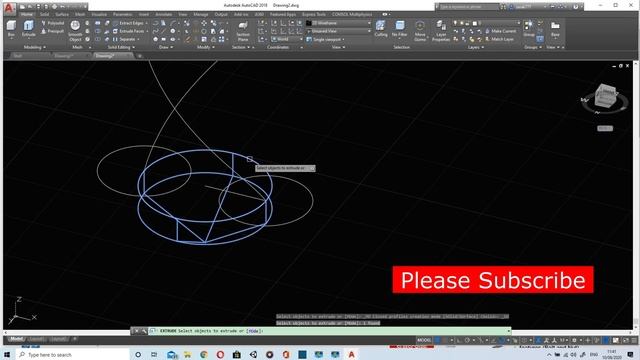
Task: Click the Smooth Object mesh tool
Action: (75, 31)
